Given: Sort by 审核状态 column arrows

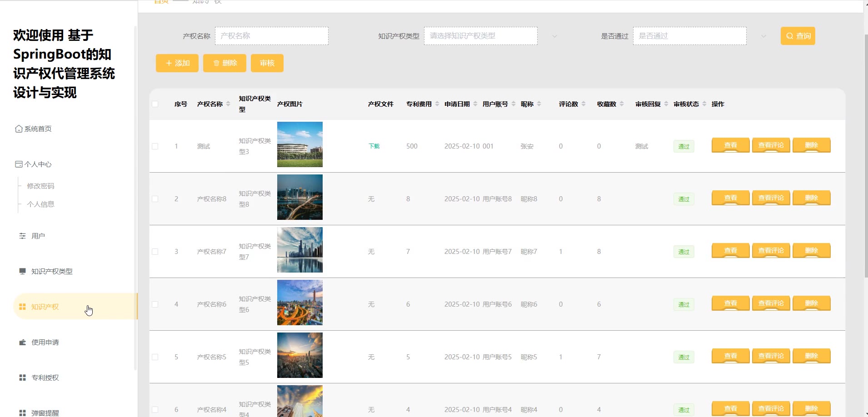Looking at the screenshot, I should coord(704,104).
